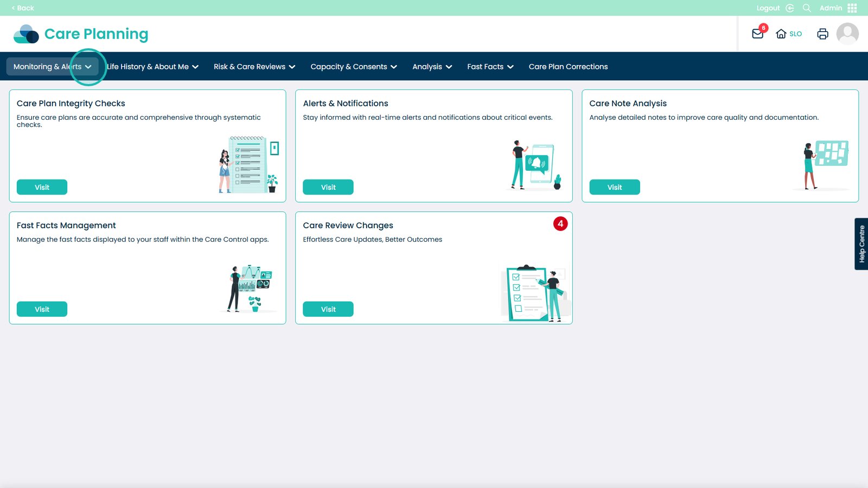This screenshot has width=868, height=488.
Task: Click the Logout arrow icon
Action: [x=790, y=8]
